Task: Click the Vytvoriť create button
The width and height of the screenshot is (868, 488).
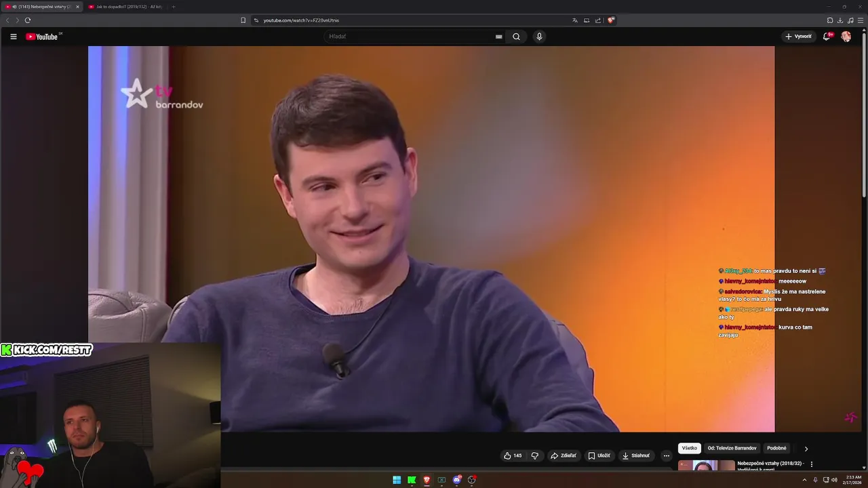Action: click(x=798, y=37)
